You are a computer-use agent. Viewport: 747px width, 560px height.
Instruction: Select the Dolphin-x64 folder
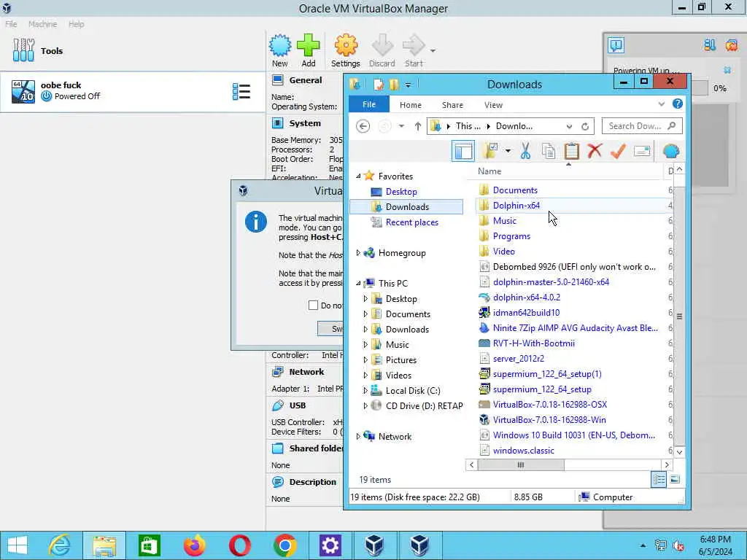coord(516,205)
